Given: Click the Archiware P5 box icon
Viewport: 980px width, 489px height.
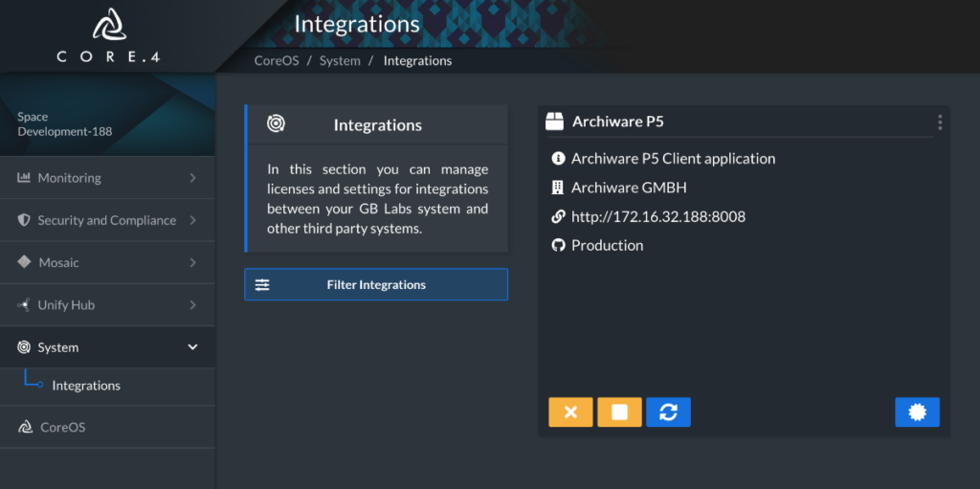Looking at the screenshot, I should point(554,122).
